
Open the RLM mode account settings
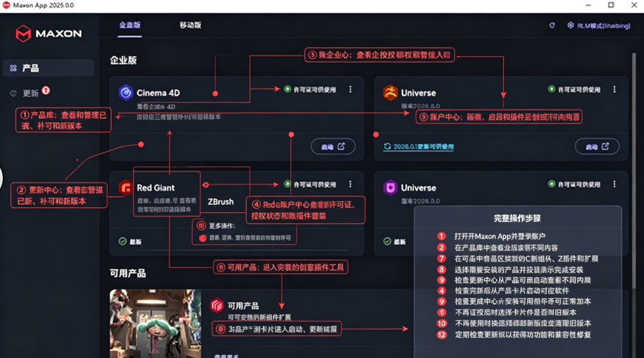pos(598,26)
